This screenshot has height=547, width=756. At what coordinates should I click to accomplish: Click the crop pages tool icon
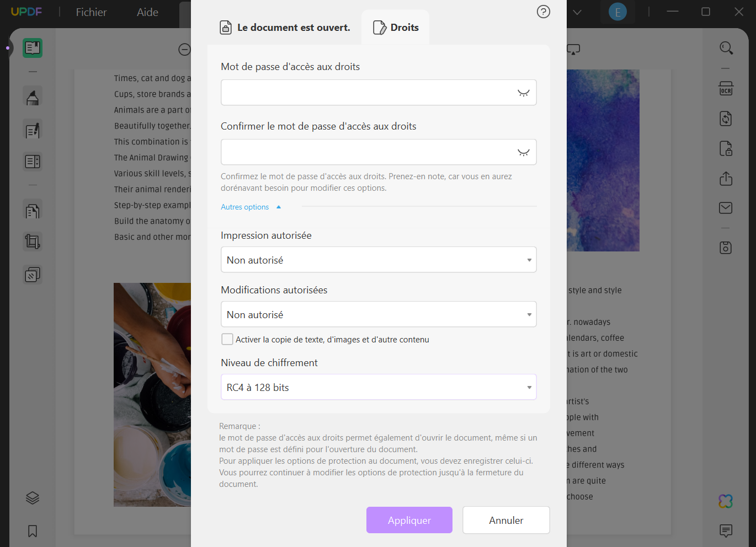click(x=33, y=242)
